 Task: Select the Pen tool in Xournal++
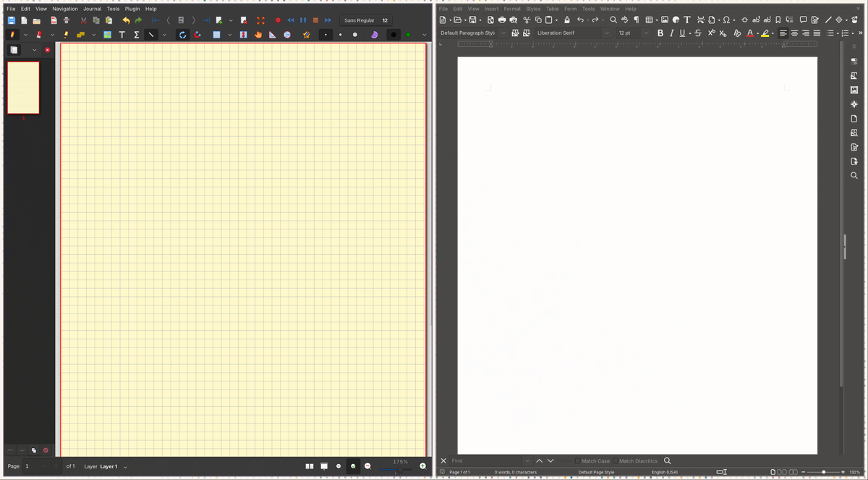12,35
